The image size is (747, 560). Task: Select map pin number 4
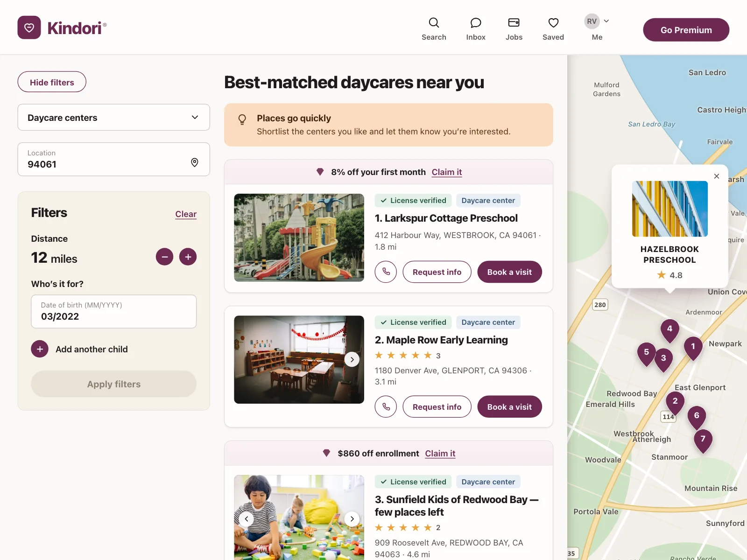click(x=670, y=330)
